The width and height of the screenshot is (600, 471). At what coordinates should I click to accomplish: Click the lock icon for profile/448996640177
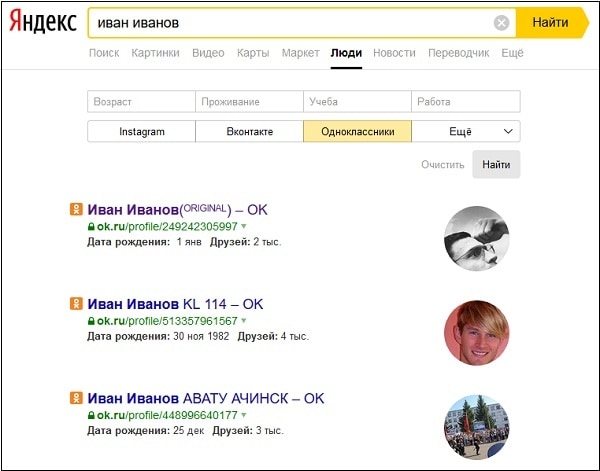tap(91, 415)
